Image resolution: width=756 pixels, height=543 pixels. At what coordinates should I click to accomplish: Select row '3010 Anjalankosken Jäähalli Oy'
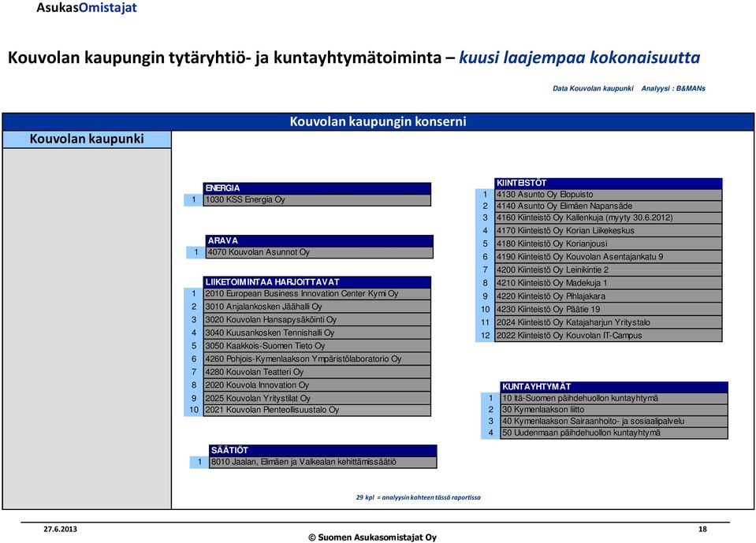click(x=317, y=307)
